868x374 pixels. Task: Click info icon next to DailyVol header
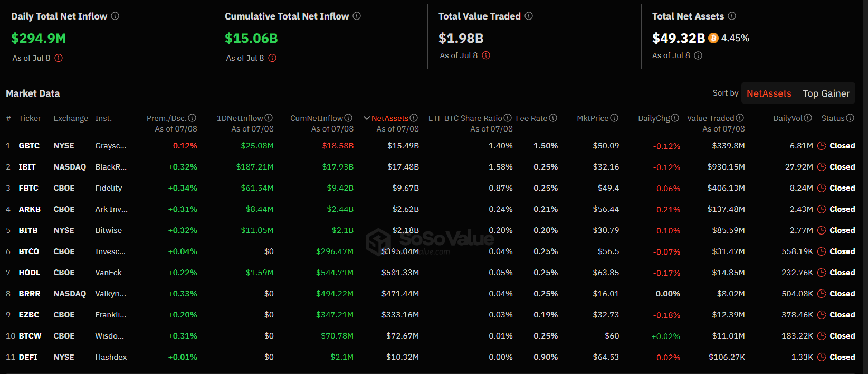(x=808, y=118)
